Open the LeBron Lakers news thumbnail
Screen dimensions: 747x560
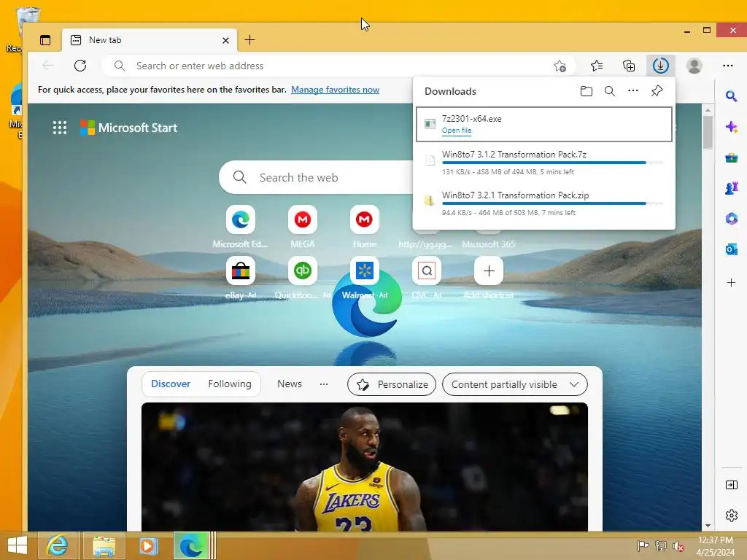tap(365, 467)
